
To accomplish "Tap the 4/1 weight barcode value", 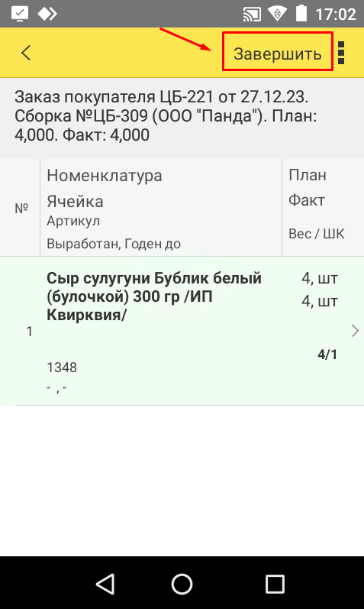I will tap(327, 355).
